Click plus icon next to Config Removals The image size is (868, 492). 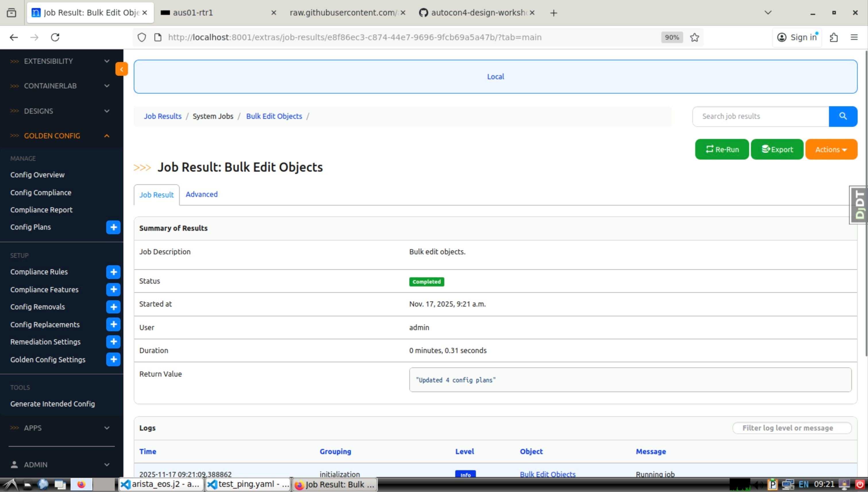coord(113,307)
